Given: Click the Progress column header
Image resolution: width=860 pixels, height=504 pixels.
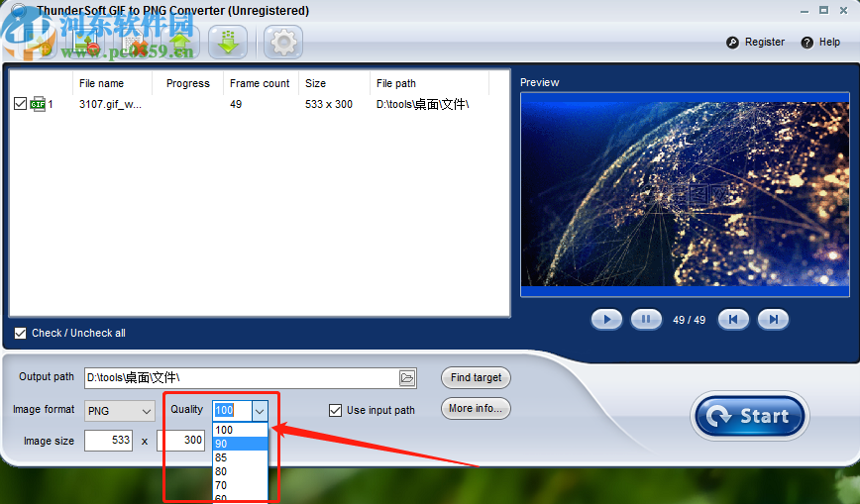Looking at the screenshot, I should pyautogui.click(x=187, y=83).
